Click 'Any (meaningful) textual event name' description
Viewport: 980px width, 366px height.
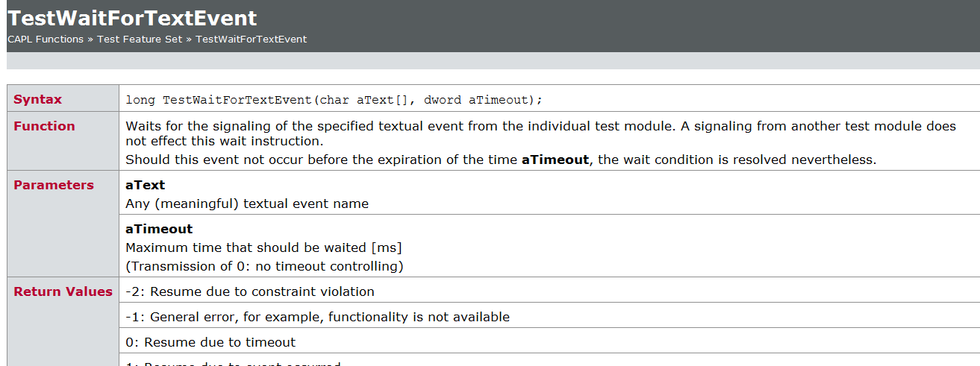click(x=247, y=203)
